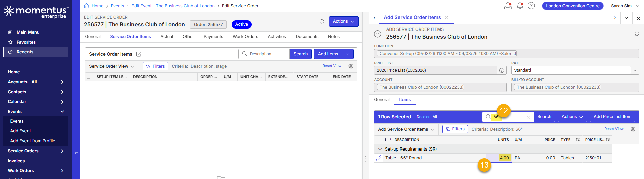Collapse header with the circled up arrow

[x=378, y=34]
